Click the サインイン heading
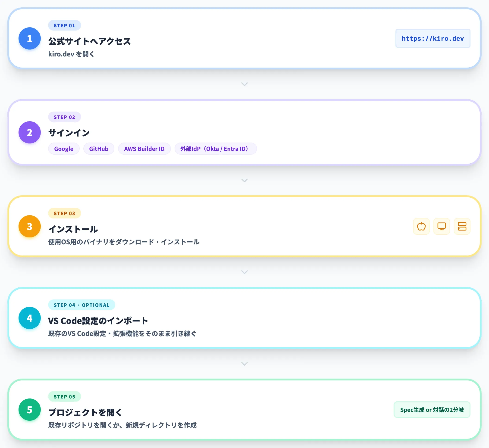This screenshot has width=489, height=448. tap(69, 133)
